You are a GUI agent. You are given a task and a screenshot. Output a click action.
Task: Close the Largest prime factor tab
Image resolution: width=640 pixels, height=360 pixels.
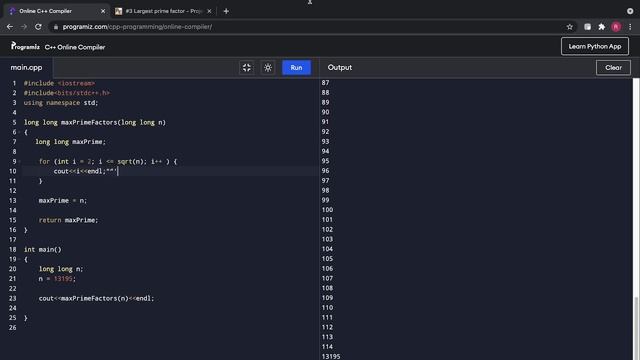pos(209,11)
